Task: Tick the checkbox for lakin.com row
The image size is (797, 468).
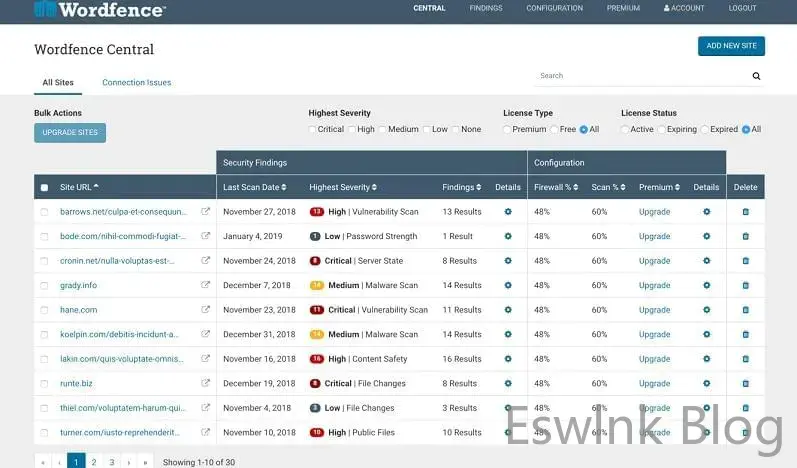Action: tap(44, 359)
